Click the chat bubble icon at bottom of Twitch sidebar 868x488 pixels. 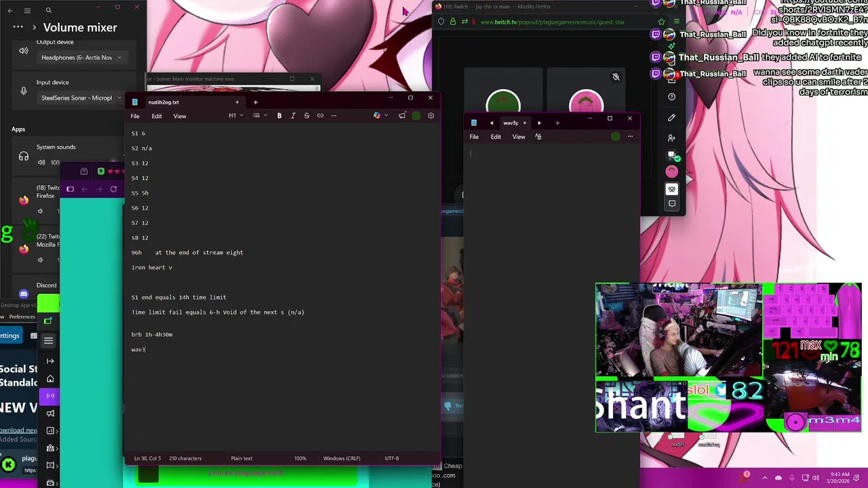point(671,203)
